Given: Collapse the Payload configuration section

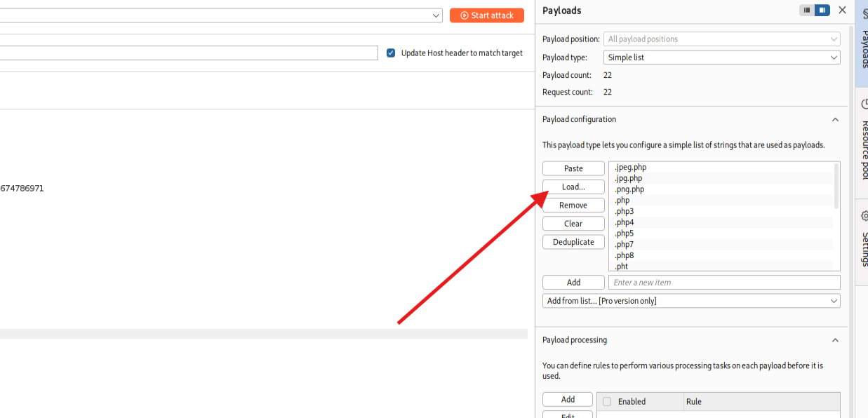Looking at the screenshot, I should tap(835, 120).
